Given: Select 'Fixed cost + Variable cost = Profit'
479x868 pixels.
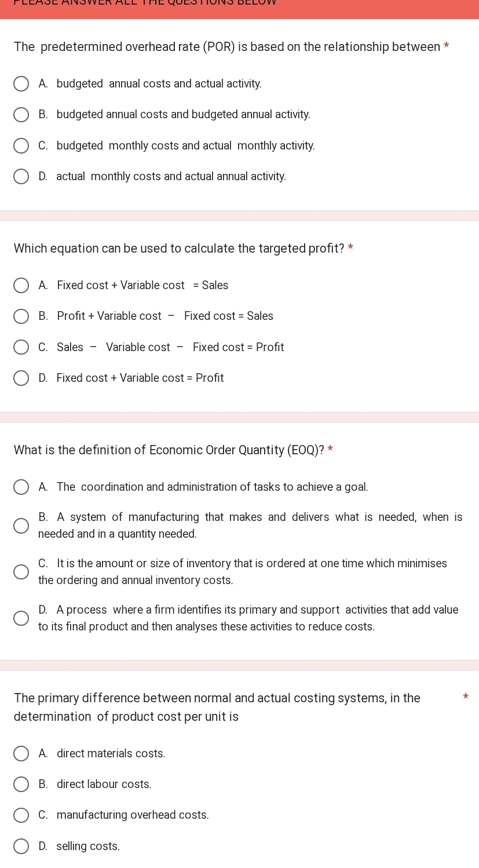Looking at the screenshot, I should 21,378.
